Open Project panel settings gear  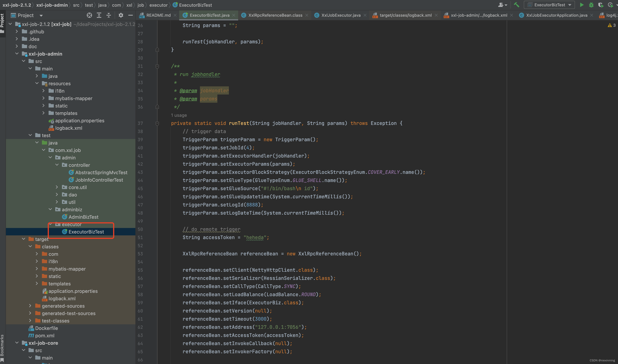[121, 15]
